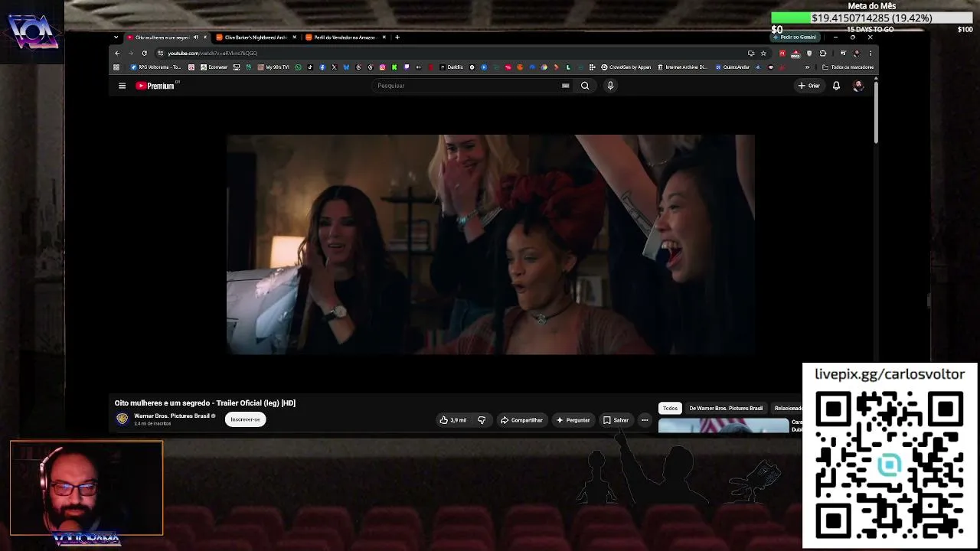This screenshot has height=551, width=980.
Task: Like the video with thumbs up
Action: (452, 420)
